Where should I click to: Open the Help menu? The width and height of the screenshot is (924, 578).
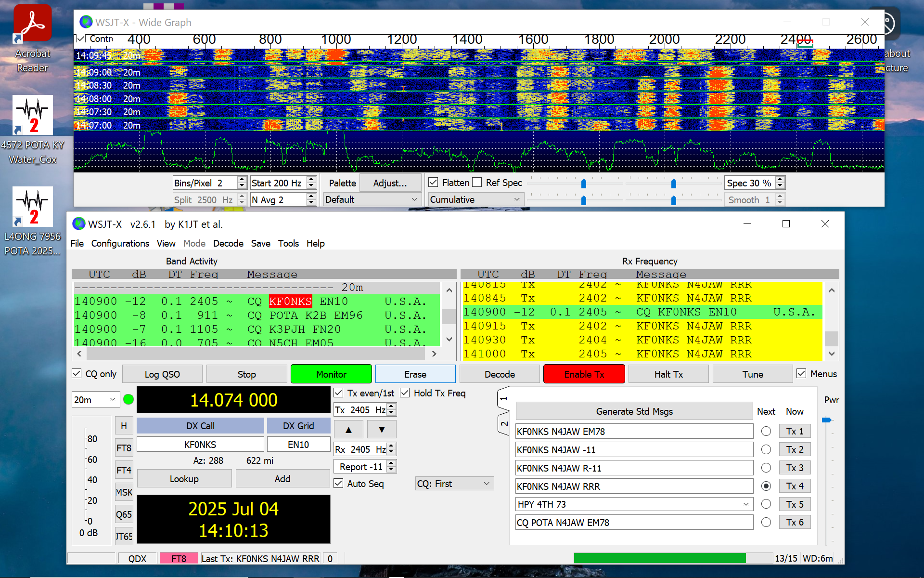point(316,243)
